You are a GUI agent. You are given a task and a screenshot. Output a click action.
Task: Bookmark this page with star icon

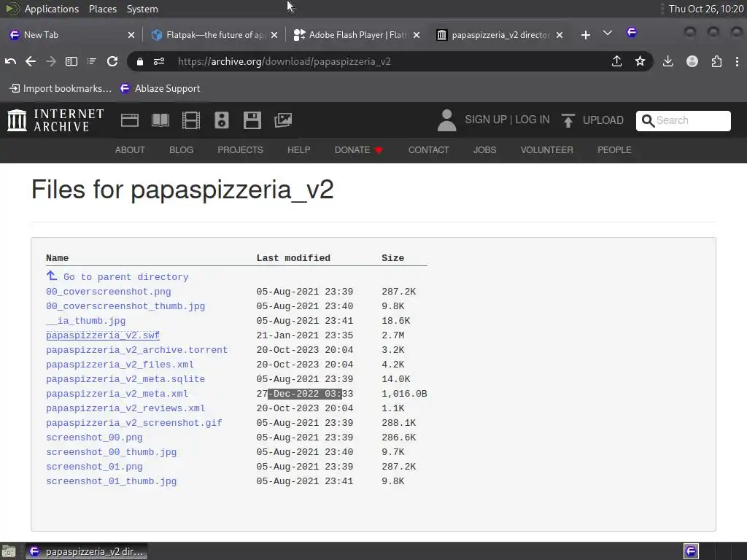(x=640, y=61)
